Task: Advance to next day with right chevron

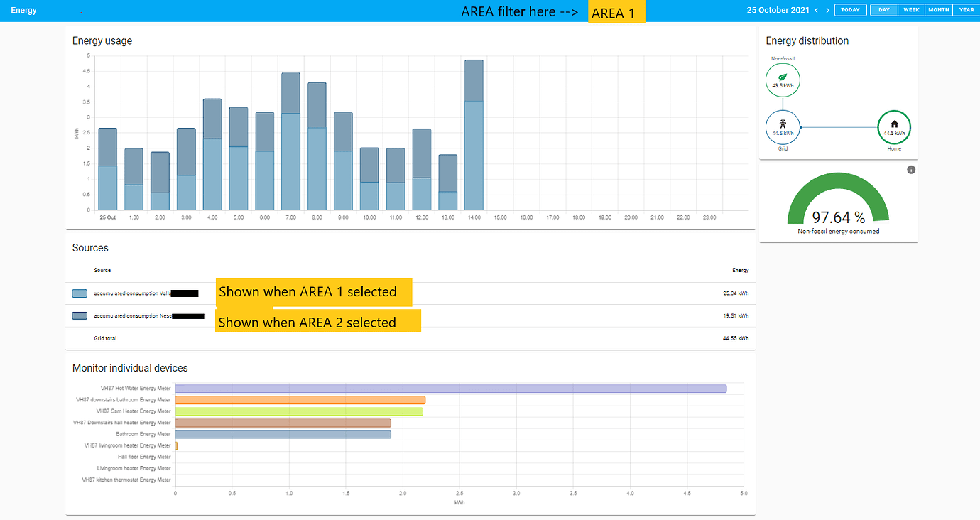Action: (x=827, y=10)
